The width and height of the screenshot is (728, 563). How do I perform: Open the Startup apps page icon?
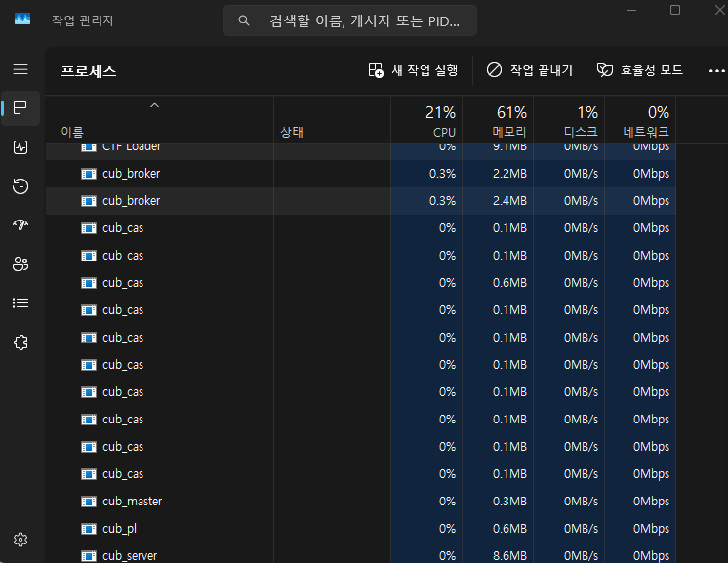click(x=20, y=225)
